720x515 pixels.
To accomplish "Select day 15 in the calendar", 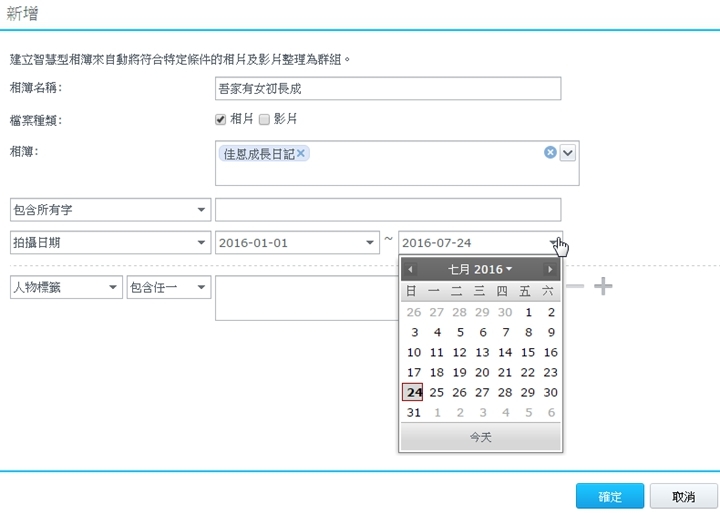I will coord(527,352).
